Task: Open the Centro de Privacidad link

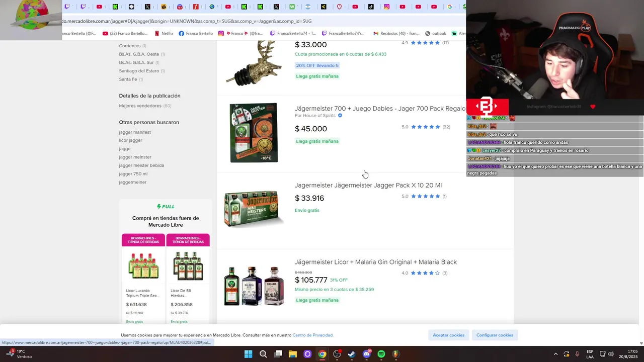Action: point(312,335)
